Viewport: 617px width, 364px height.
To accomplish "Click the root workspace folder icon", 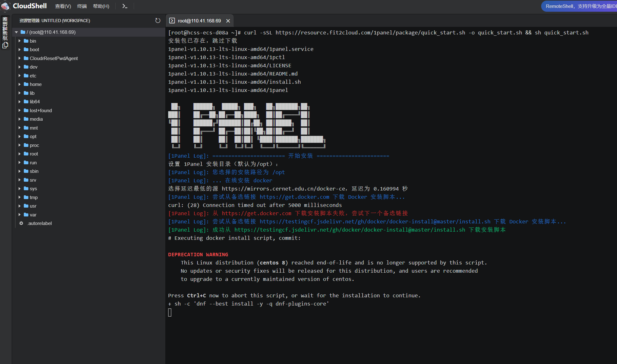I will point(23,32).
